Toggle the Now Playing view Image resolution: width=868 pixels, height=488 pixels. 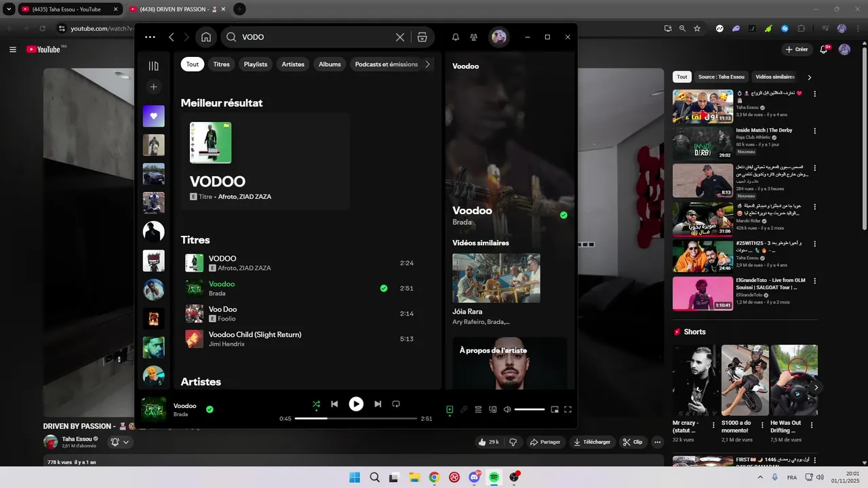coord(450,409)
